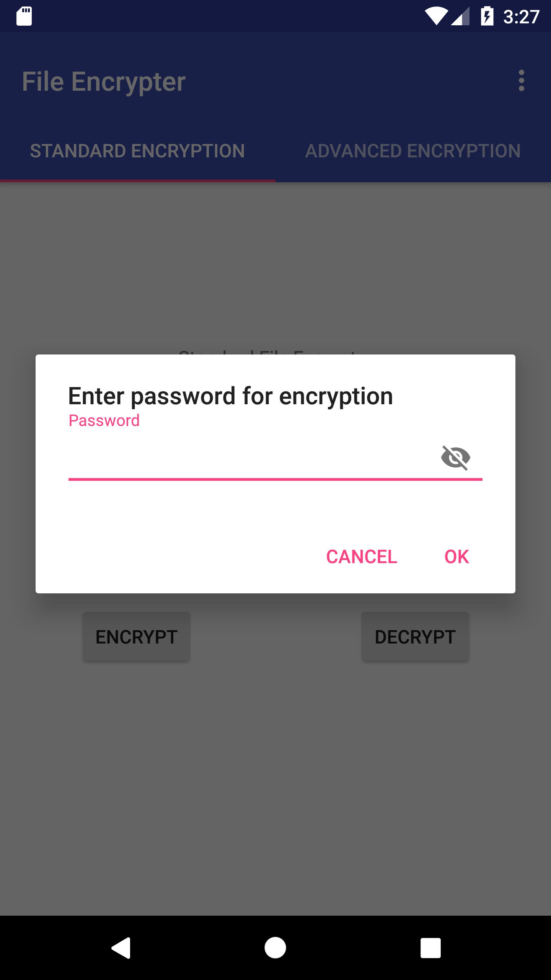Tap the Wi-Fi status icon
551x980 pixels.
point(436,17)
